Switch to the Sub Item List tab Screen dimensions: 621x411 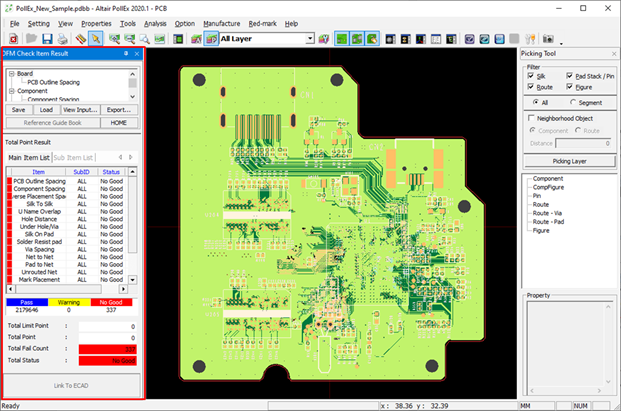click(74, 157)
